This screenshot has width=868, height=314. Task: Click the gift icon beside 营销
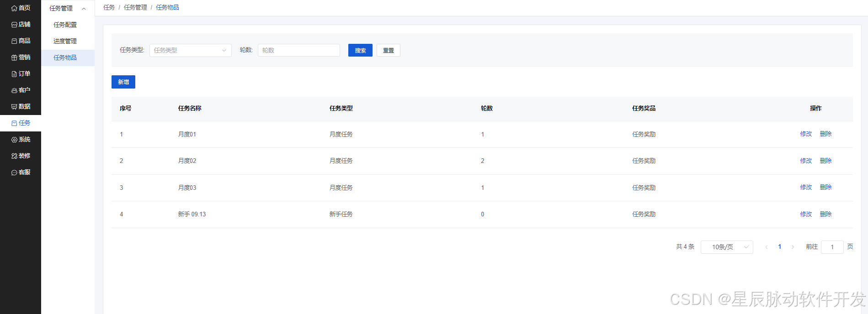click(x=14, y=58)
